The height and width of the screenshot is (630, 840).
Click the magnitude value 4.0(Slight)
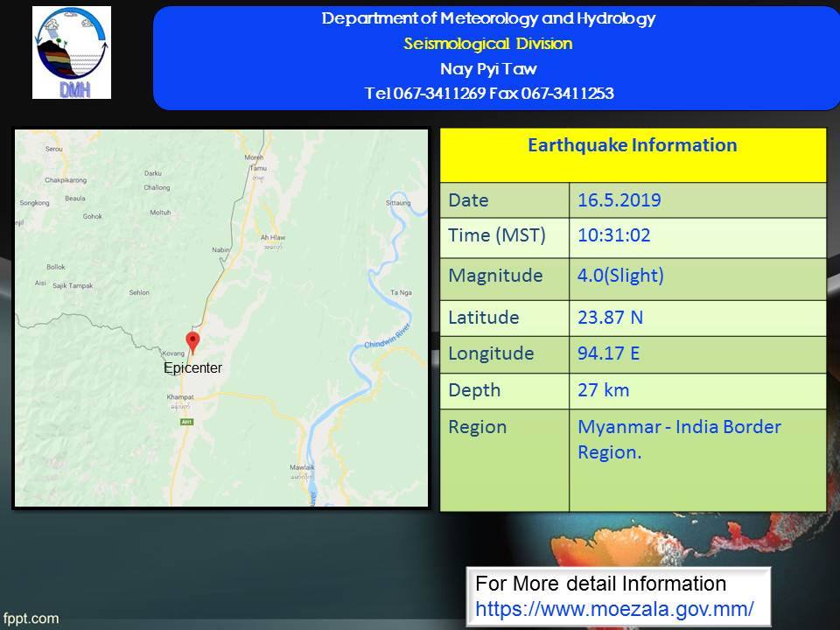pyautogui.click(x=620, y=276)
